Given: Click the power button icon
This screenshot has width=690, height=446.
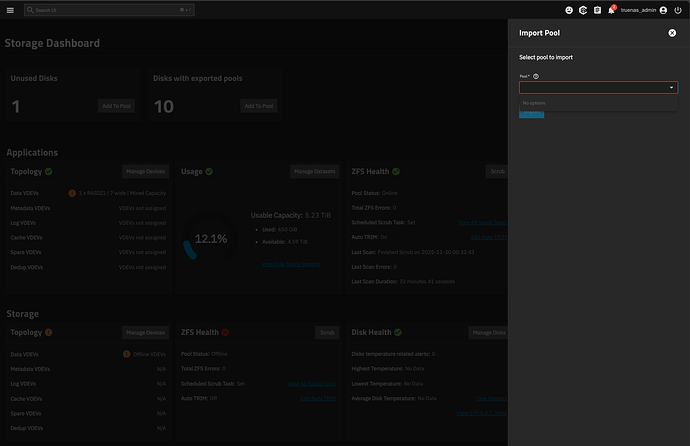Looking at the screenshot, I should pos(678,10).
